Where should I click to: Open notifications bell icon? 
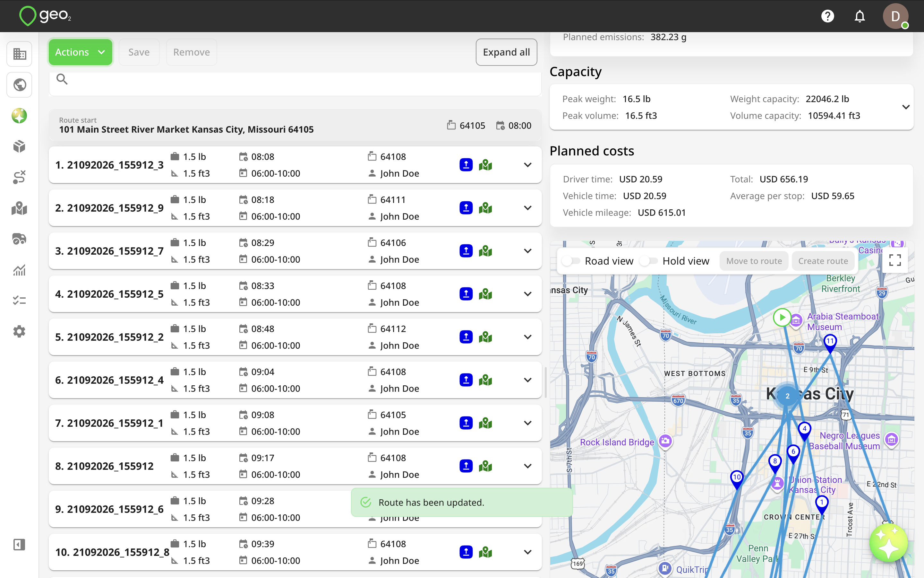pos(860,16)
